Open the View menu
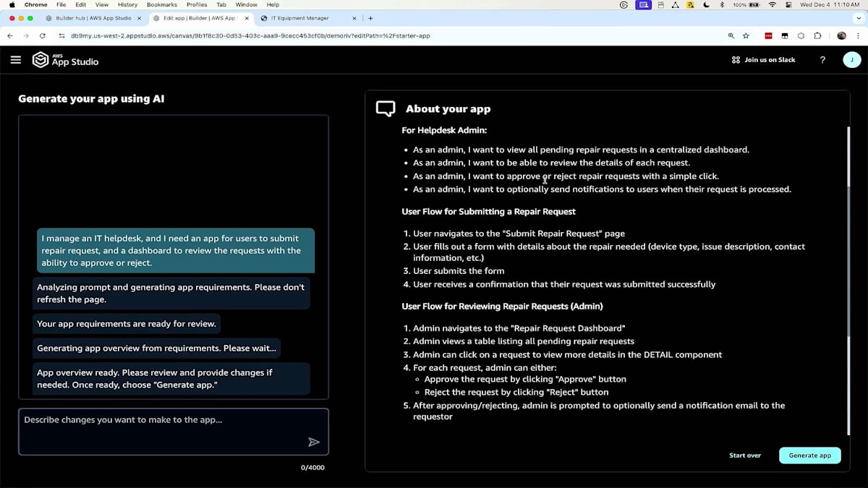 (x=102, y=4)
